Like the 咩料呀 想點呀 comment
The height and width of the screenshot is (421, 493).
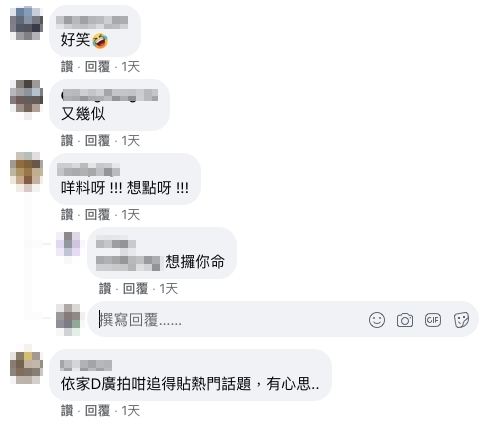click(67, 215)
